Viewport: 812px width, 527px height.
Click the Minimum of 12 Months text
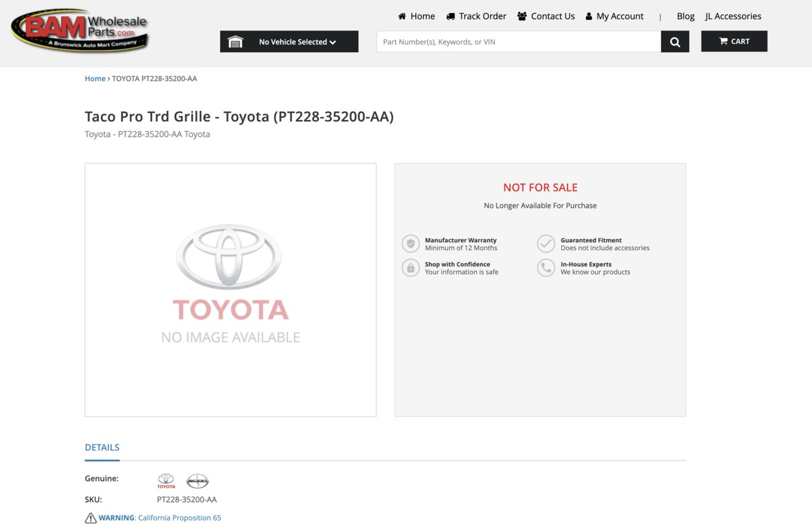pos(462,248)
